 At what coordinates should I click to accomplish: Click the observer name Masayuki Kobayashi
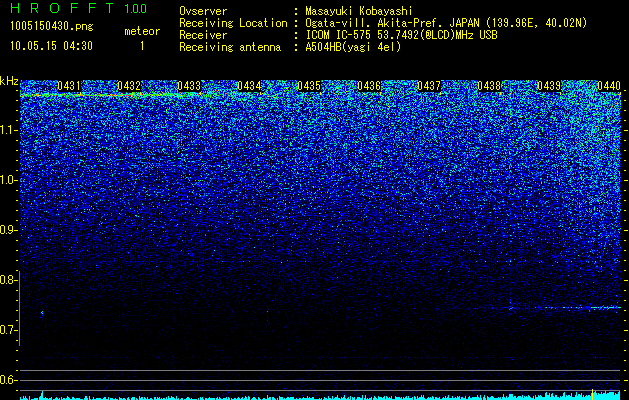click(x=359, y=11)
